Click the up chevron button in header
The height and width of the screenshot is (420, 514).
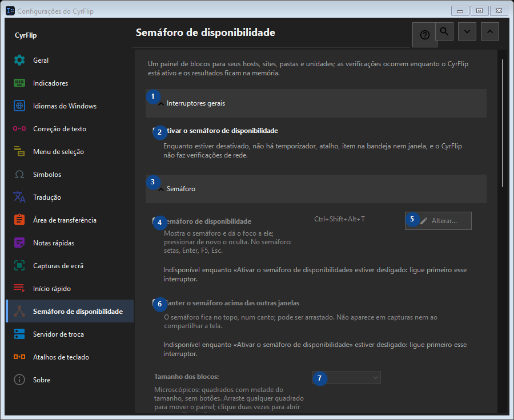(x=490, y=31)
